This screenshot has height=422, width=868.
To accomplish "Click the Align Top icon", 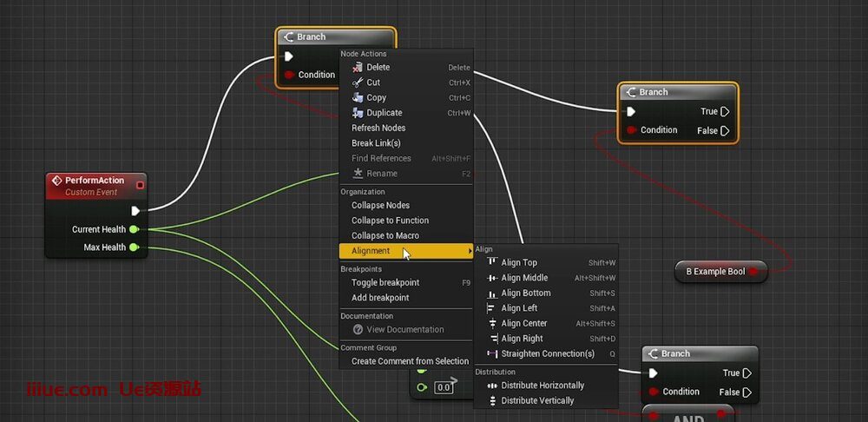I will point(491,262).
